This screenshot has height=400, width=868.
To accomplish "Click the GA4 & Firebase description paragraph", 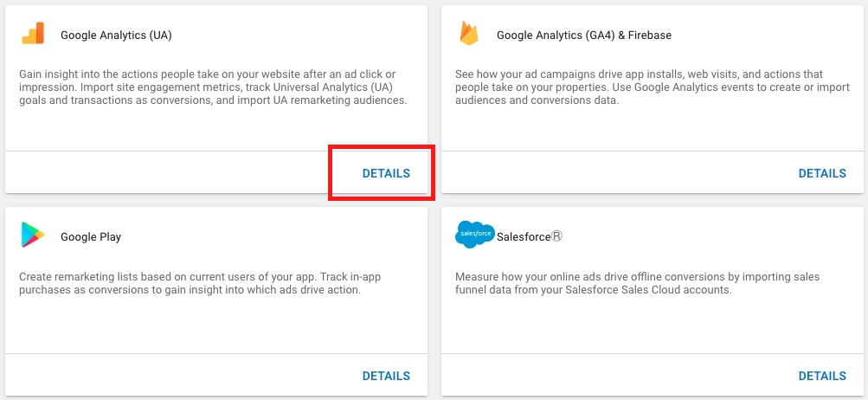I will pyautogui.click(x=639, y=87).
